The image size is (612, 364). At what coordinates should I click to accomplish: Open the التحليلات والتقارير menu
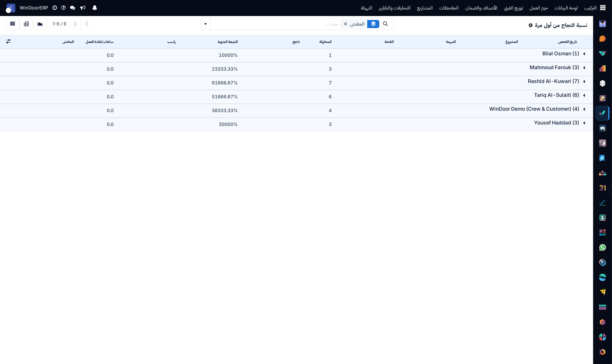[x=395, y=8]
